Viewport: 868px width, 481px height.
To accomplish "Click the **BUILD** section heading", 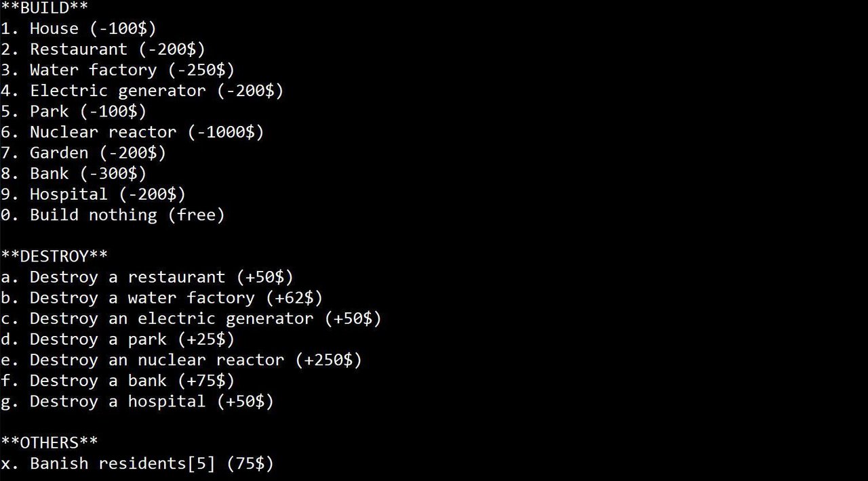I will click(x=45, y=8).
